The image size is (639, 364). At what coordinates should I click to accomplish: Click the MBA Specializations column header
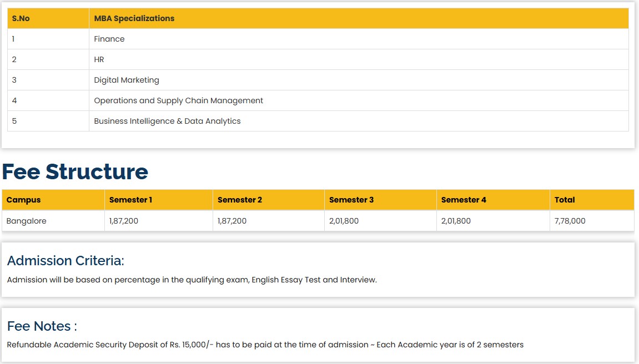(x=134, y=18)
